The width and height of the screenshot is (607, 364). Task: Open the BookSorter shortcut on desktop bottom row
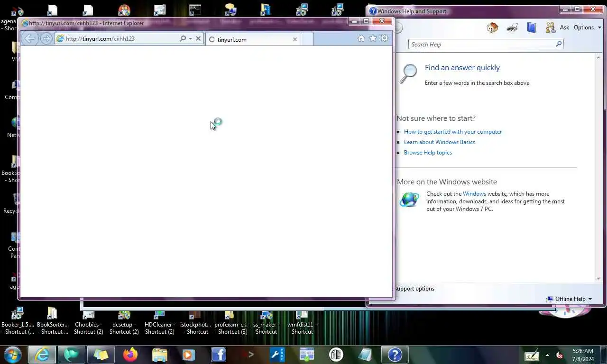point(53,321)
